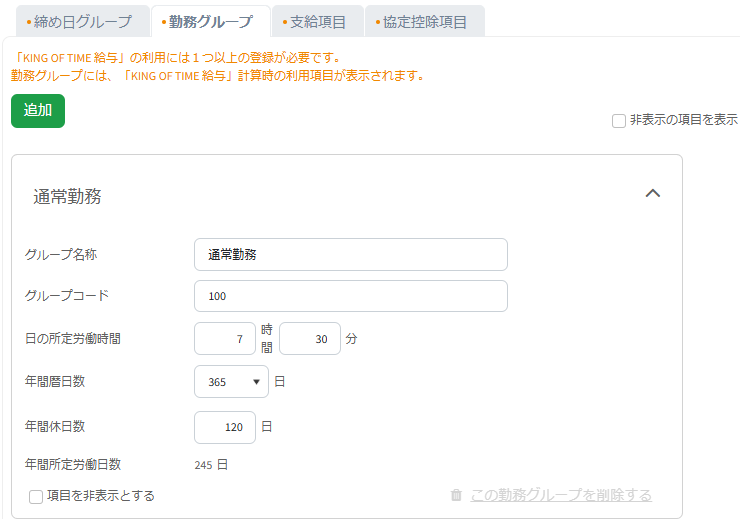Click the 年間休日数 field showing 120
Screen dimensions: 740x519
click(225, 427)
